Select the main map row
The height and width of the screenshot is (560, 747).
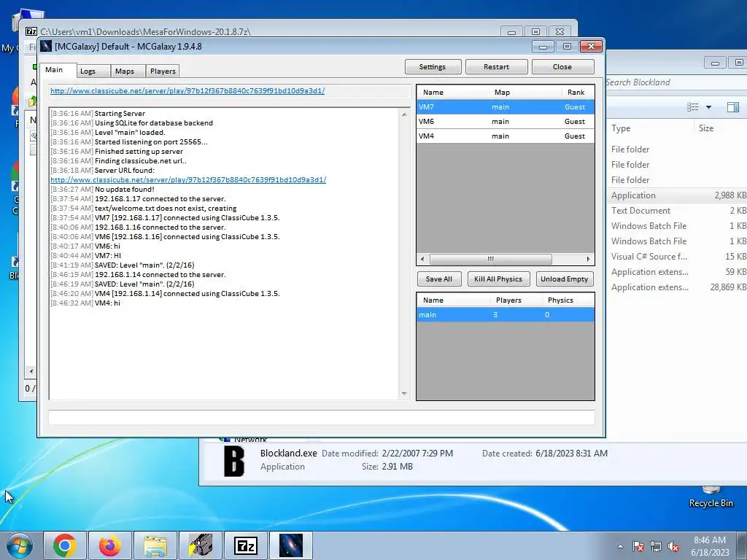[506, 315]
